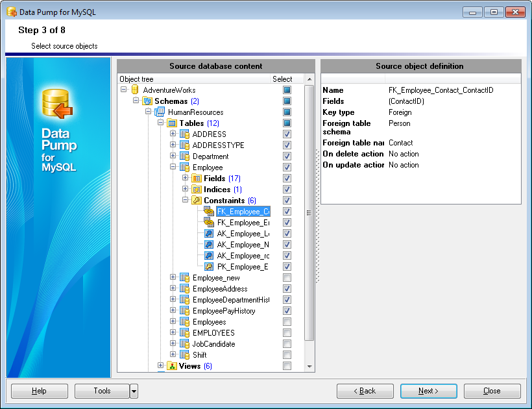Click the Schemas folder icon
This screenshot has height=409, width=532.
(x=147, y=101)
